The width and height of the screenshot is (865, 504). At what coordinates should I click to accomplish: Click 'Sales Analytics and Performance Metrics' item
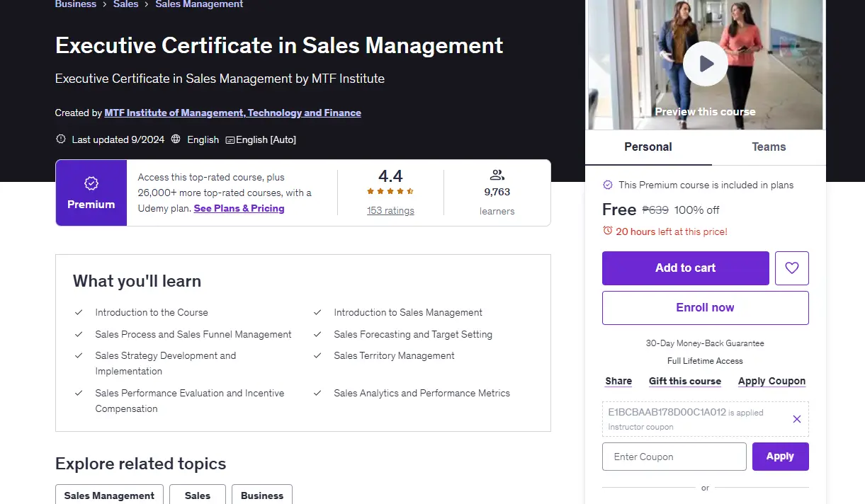pos(422,393)
